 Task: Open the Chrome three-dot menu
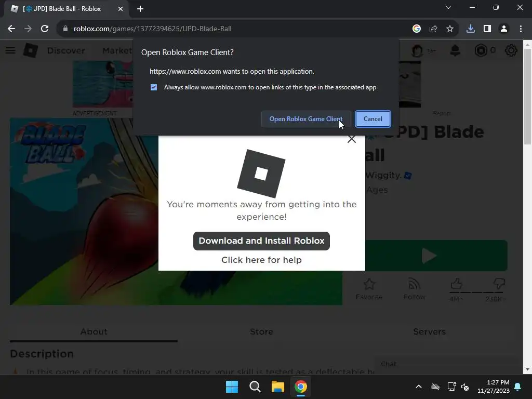pos(521,29)
